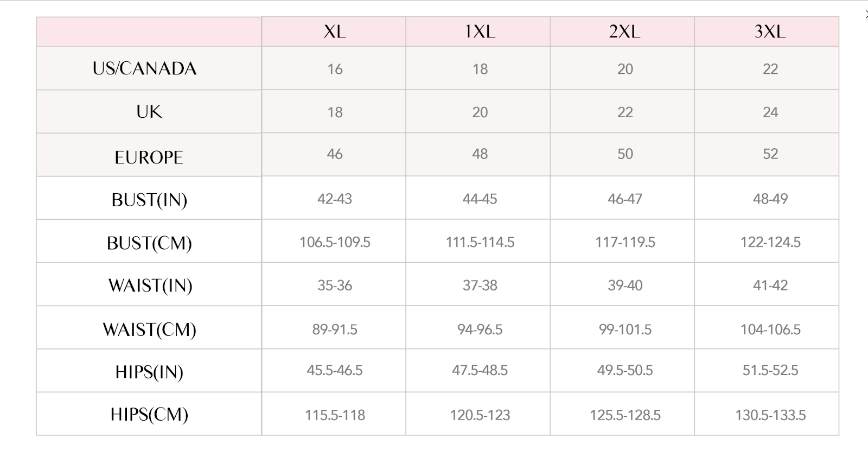Select the 1XL waist value 94-96.5
Image resolution: width=868 pixels, height=457 pixels.
click(x=480, y=329)
